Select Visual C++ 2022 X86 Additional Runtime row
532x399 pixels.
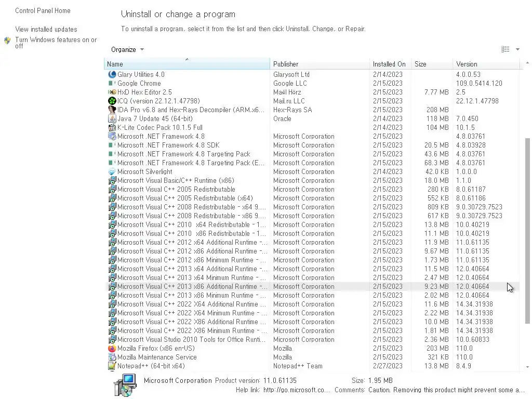tap(312, 322)
